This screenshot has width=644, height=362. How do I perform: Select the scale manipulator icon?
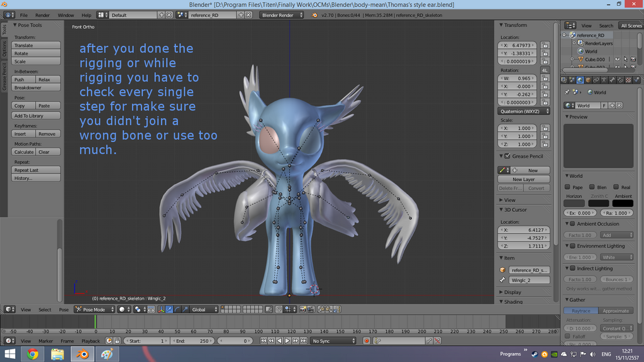tap(186, 309)
